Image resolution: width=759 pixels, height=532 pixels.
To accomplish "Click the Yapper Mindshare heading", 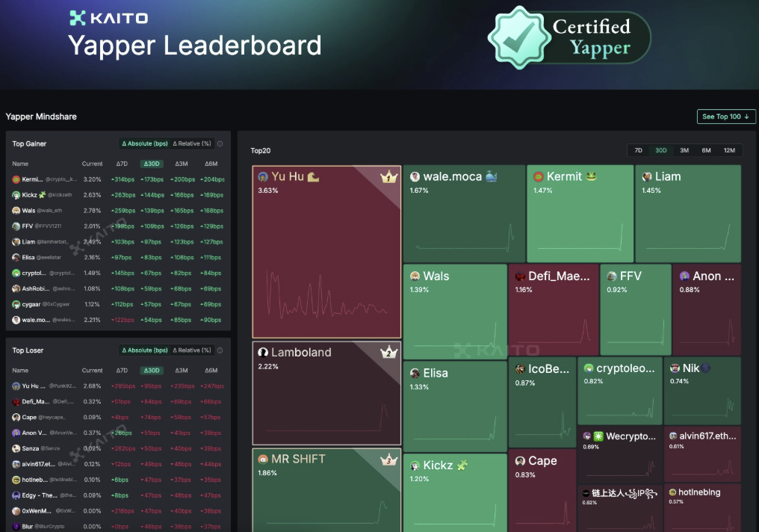I will (x=41, y=117).
